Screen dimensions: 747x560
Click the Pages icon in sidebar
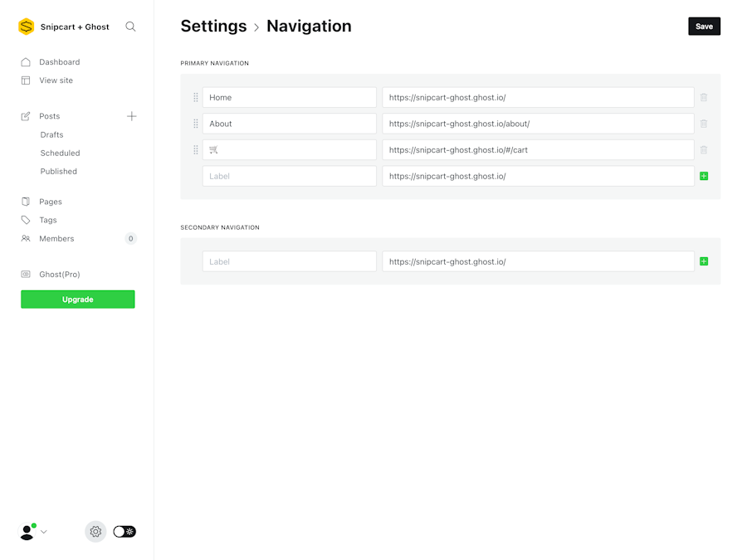[x=26, y=202]
